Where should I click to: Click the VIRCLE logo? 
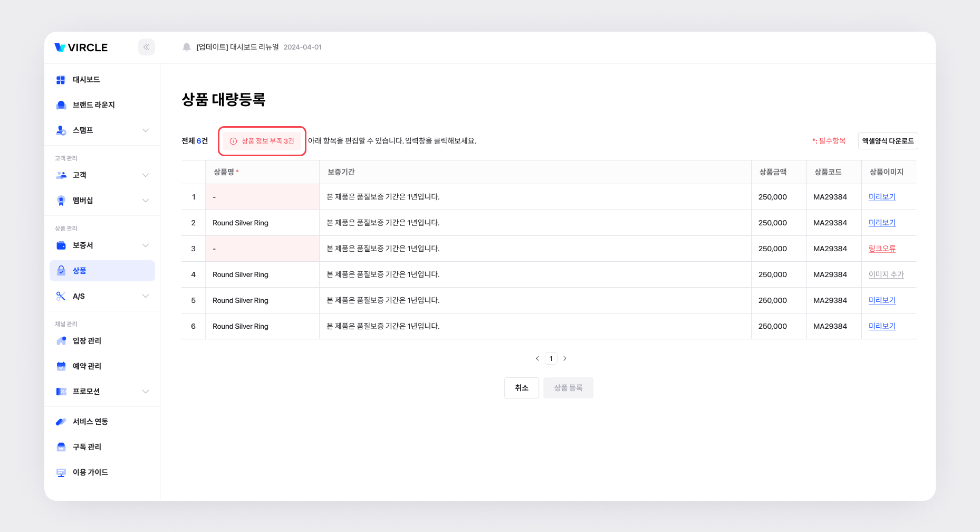[x=81, y=47]
